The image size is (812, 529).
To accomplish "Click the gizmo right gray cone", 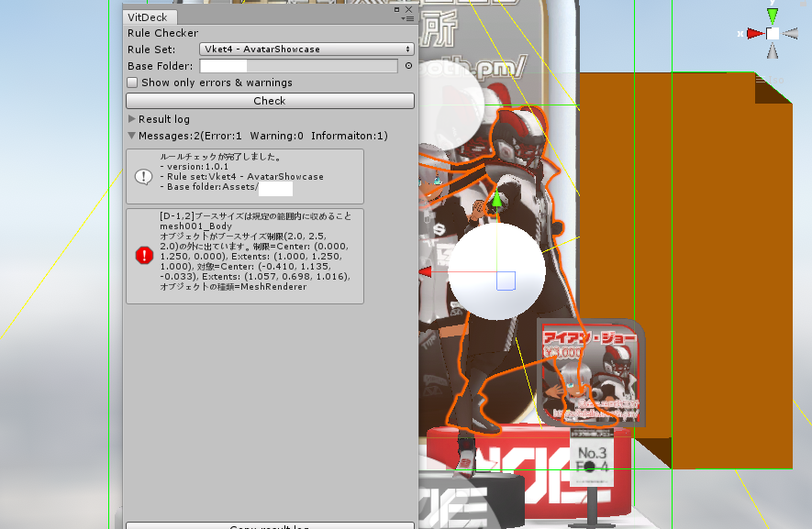I will pyautogui.click(x=790, y=34).
